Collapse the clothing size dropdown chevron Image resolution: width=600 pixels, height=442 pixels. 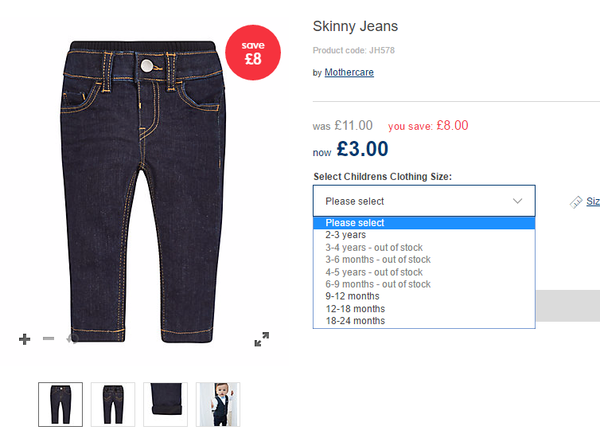click(517, 201)
